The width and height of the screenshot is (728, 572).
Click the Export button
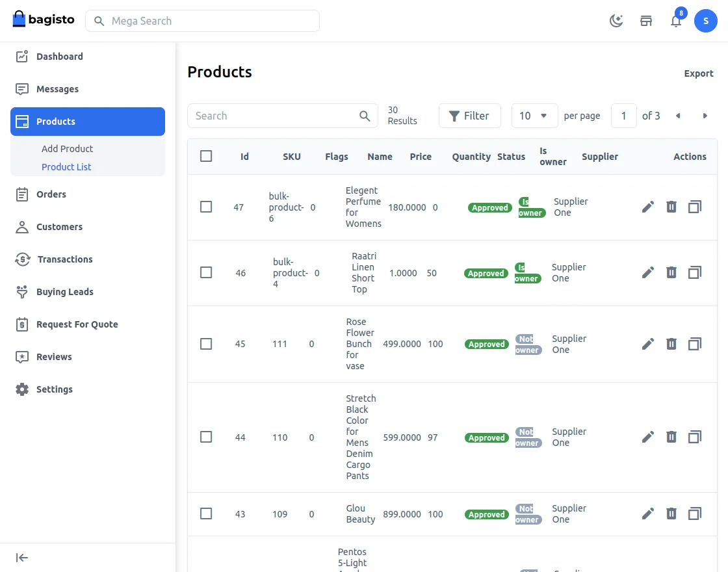tap(699, 73)
